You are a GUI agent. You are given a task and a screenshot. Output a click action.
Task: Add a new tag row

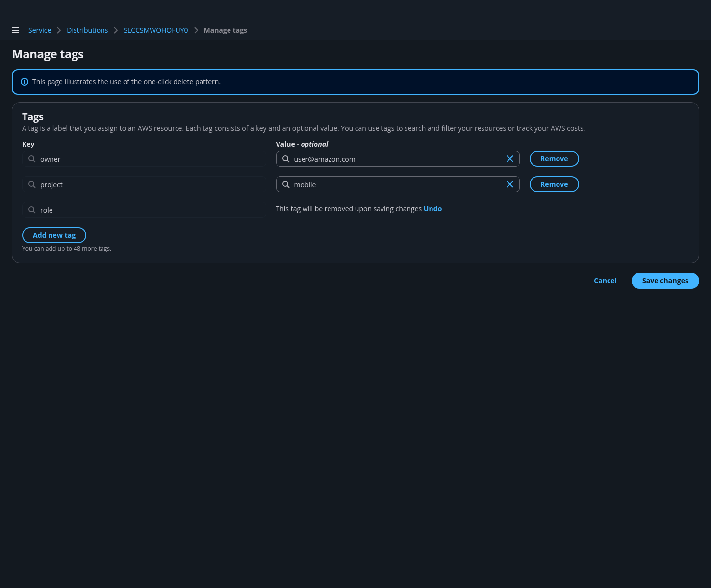click(x=54, y=235)
